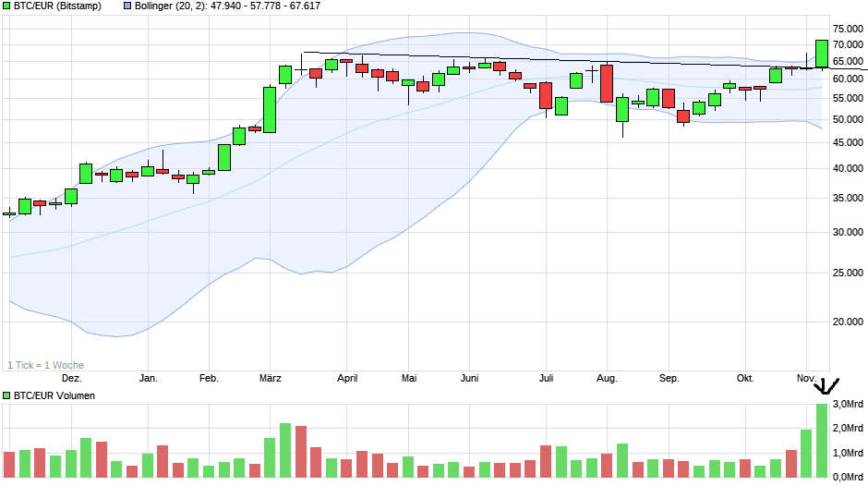Screen dimensions: 868x486
Task: Click the Sep. month label
Action: click(x=669, y=379)
